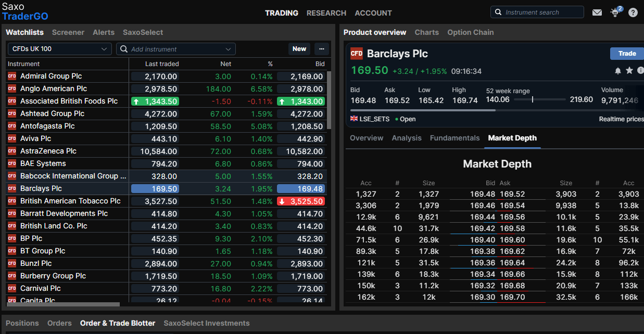
Task: Open the help question mark icon
Action: pyautogui.click(x=633, y=12)
